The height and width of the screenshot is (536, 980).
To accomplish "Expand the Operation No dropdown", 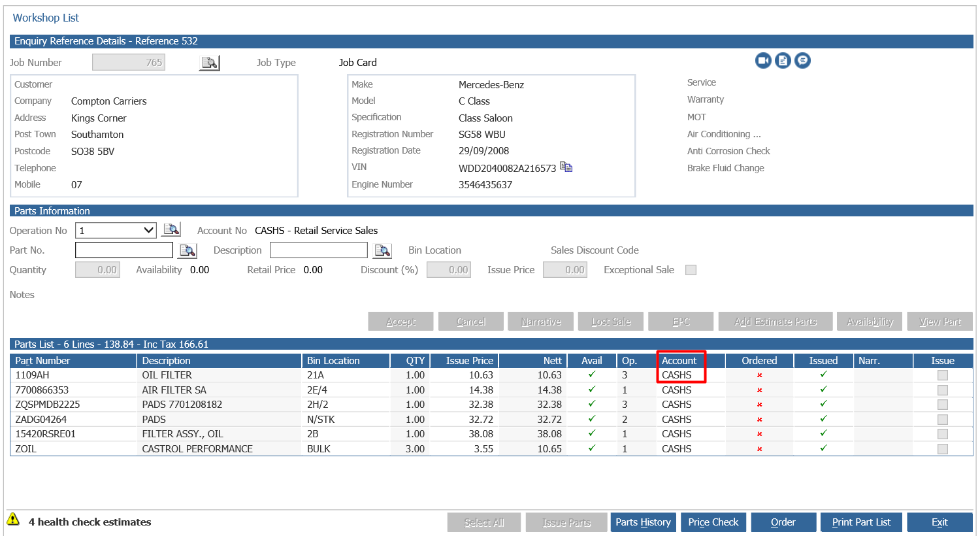I will (x=148, y=230).
